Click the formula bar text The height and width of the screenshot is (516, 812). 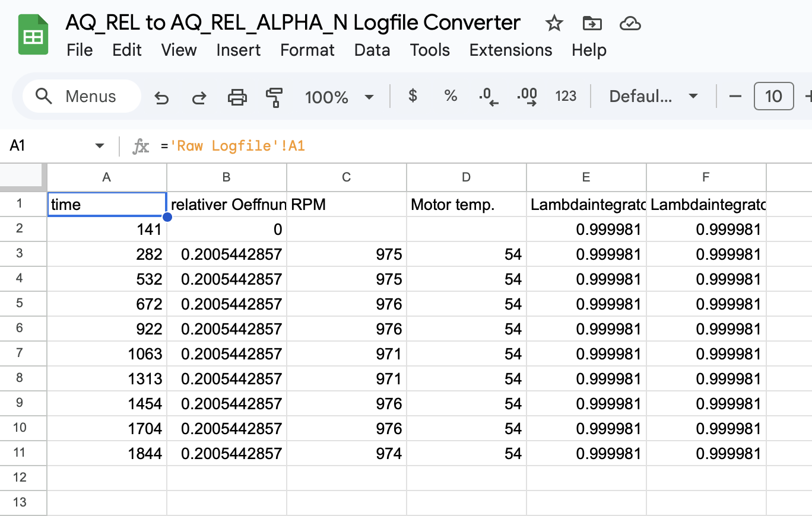[x=233, y=146]
